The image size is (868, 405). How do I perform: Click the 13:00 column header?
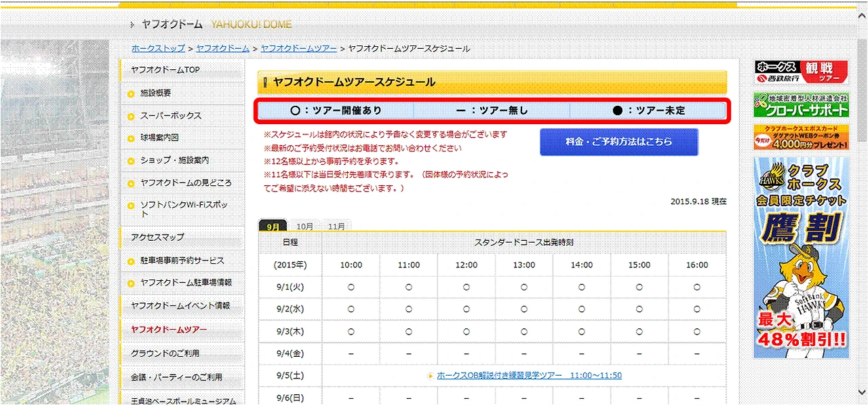pos(524,265)
